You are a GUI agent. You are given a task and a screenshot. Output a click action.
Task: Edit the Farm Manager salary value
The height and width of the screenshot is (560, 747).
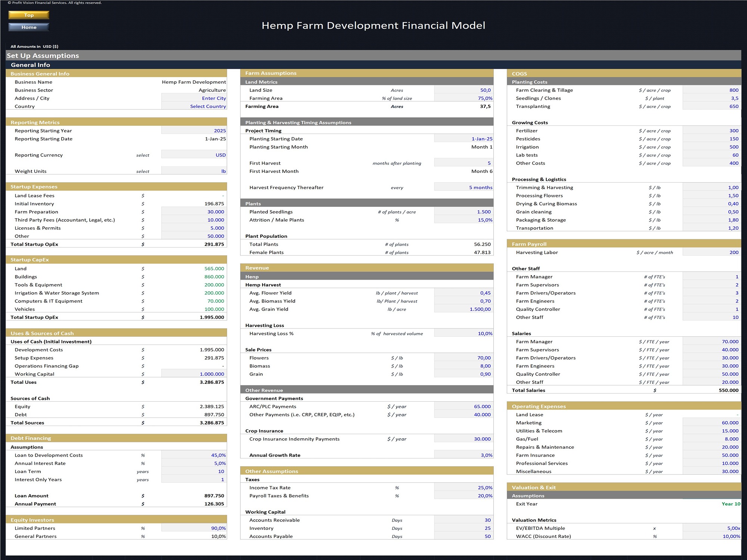tap(711, 342)
